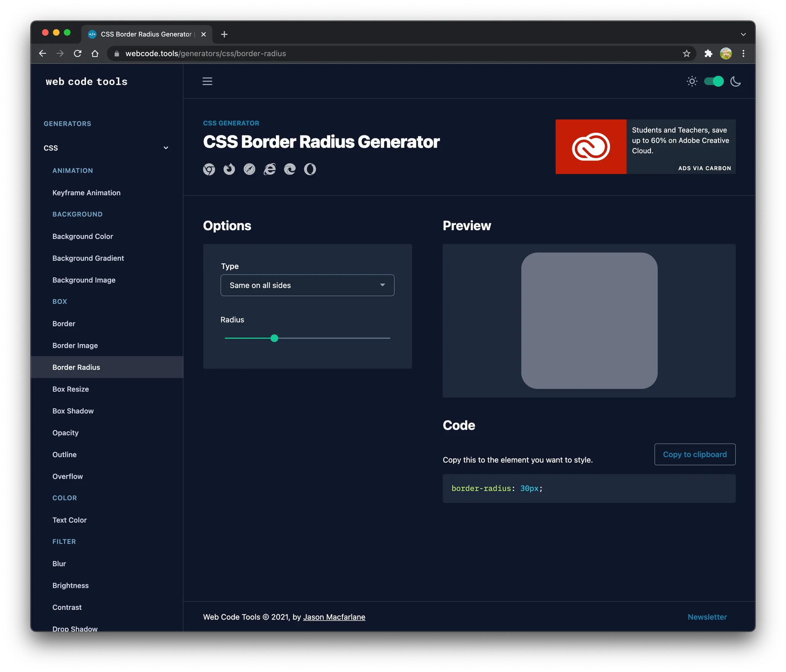Click the moon dark-mode icon
This screenshot has width=786, height=672.
click(735, 81)
